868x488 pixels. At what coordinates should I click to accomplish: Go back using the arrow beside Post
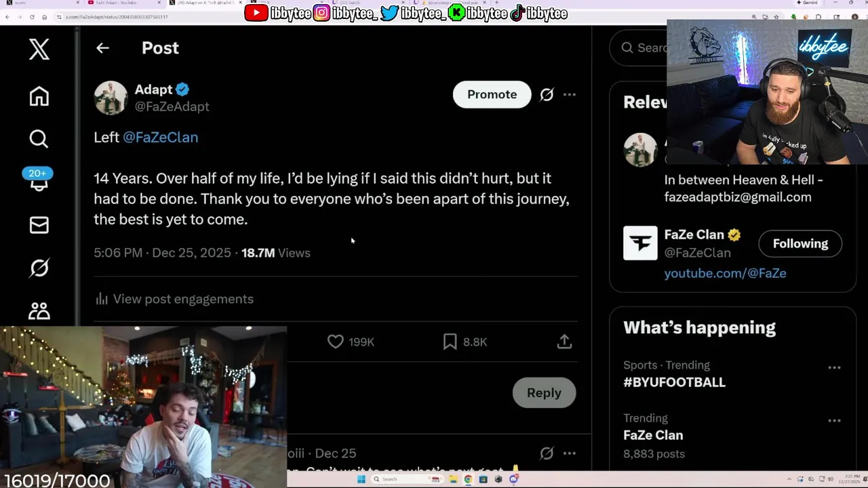coord(102,48)
